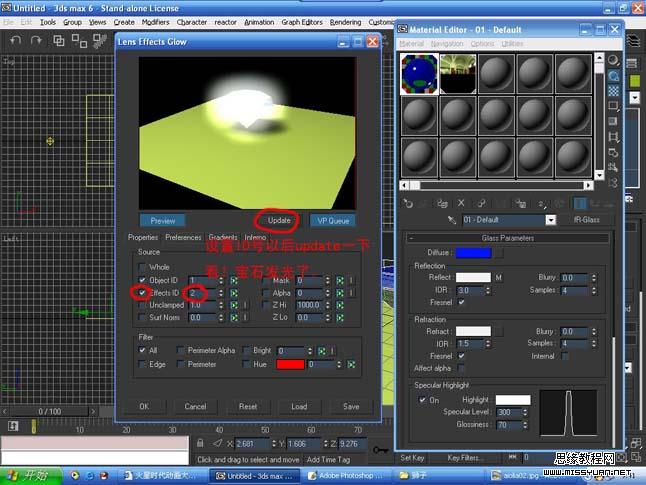Image resolution: width=646 pixels, height=485 pixels.
Task: Click the key icon near Set Key
Action: tap(381, 450)
